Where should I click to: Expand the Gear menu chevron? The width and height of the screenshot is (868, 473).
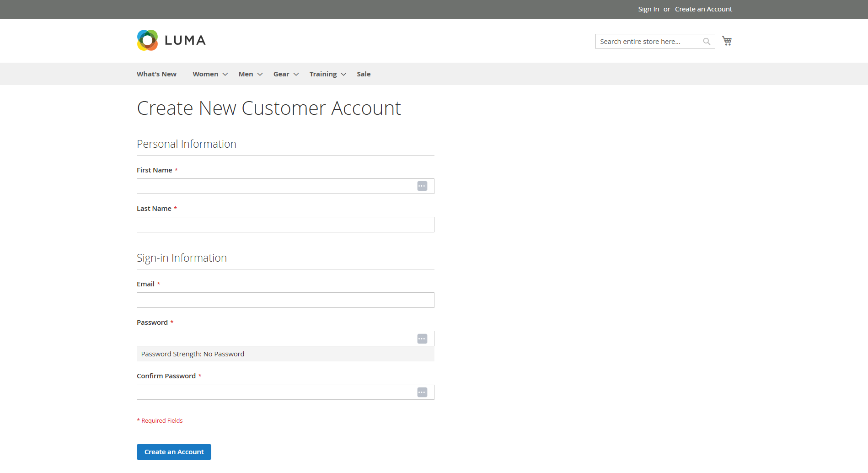296,74
